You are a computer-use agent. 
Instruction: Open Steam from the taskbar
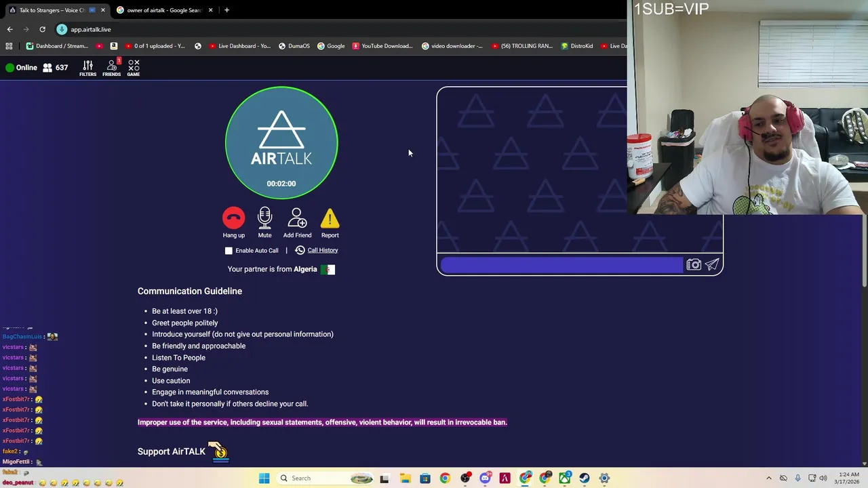[585, 478]
